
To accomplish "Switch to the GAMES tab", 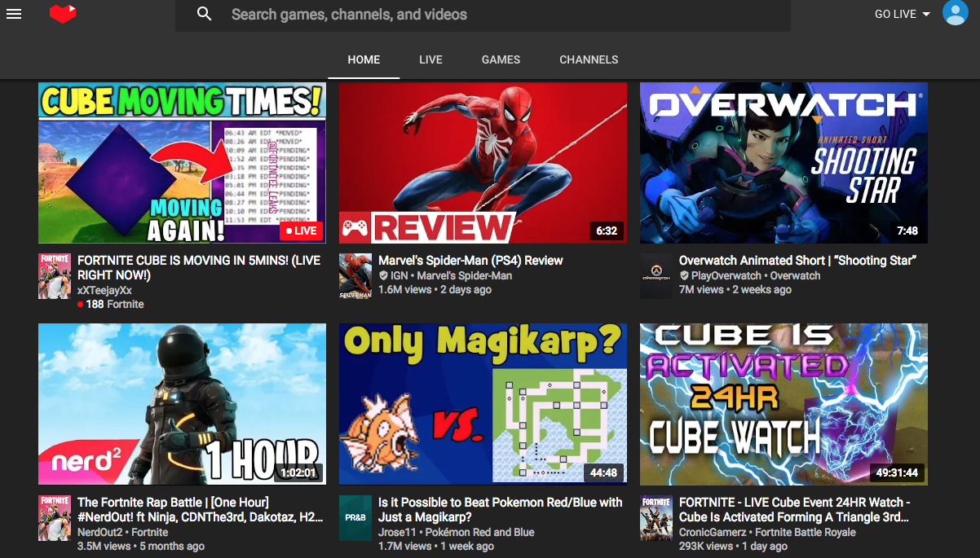I will 501,59.
